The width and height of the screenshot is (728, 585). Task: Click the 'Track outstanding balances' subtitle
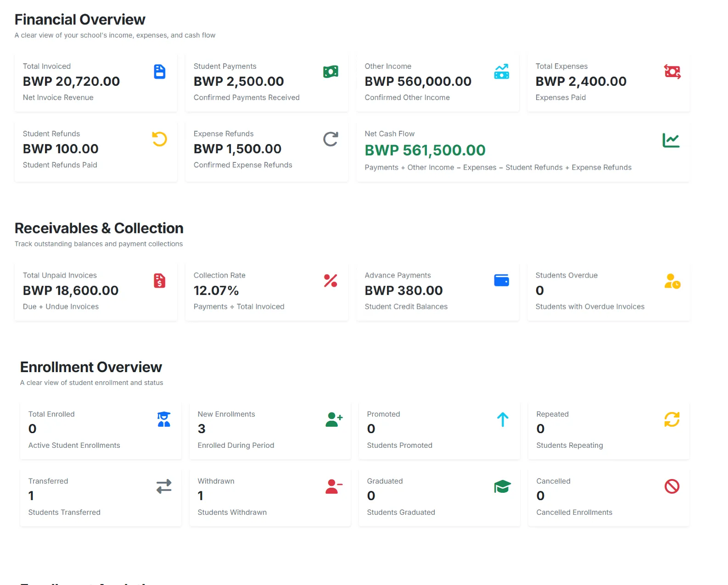99,244
